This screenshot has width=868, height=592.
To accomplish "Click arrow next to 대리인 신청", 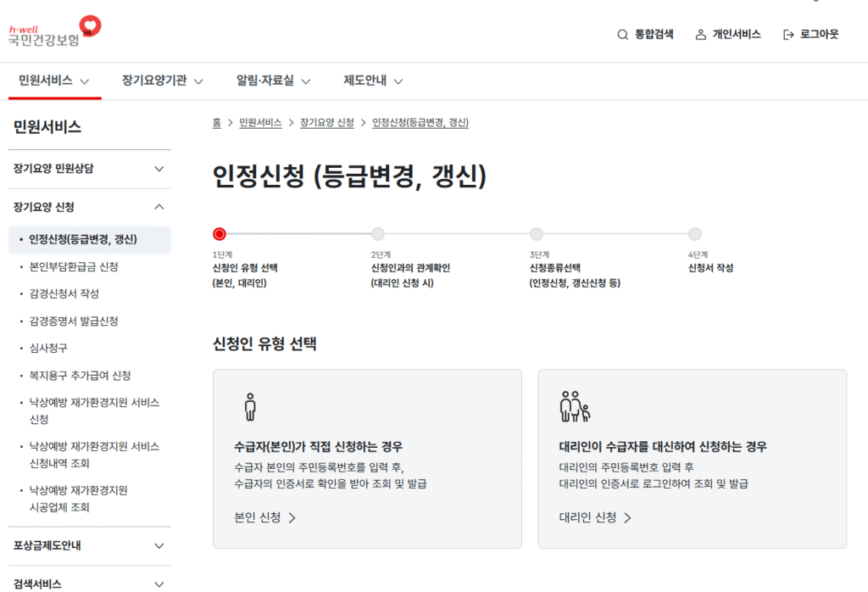I will pos(627,518).
